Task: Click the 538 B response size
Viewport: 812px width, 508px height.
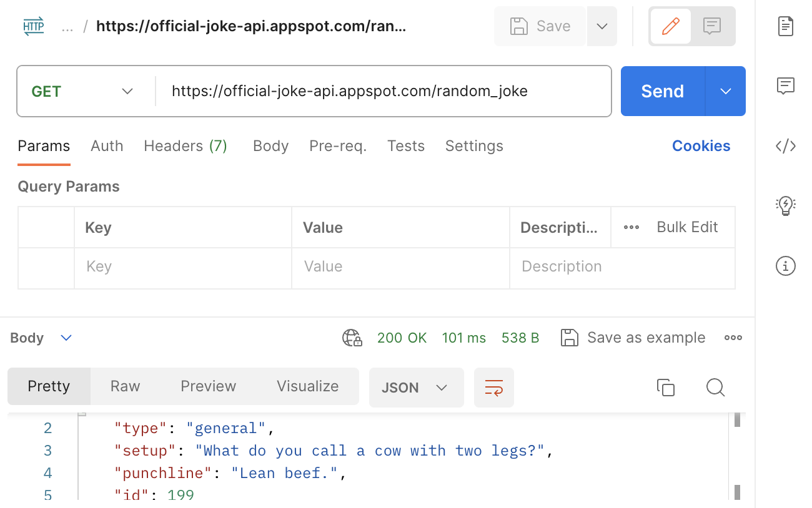Action: coord(520,338)
